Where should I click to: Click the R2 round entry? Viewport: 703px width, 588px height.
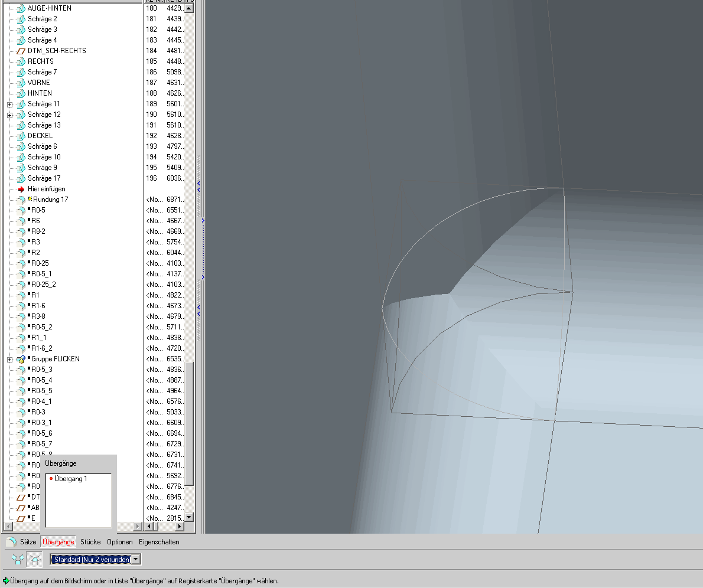click(36, 253)
